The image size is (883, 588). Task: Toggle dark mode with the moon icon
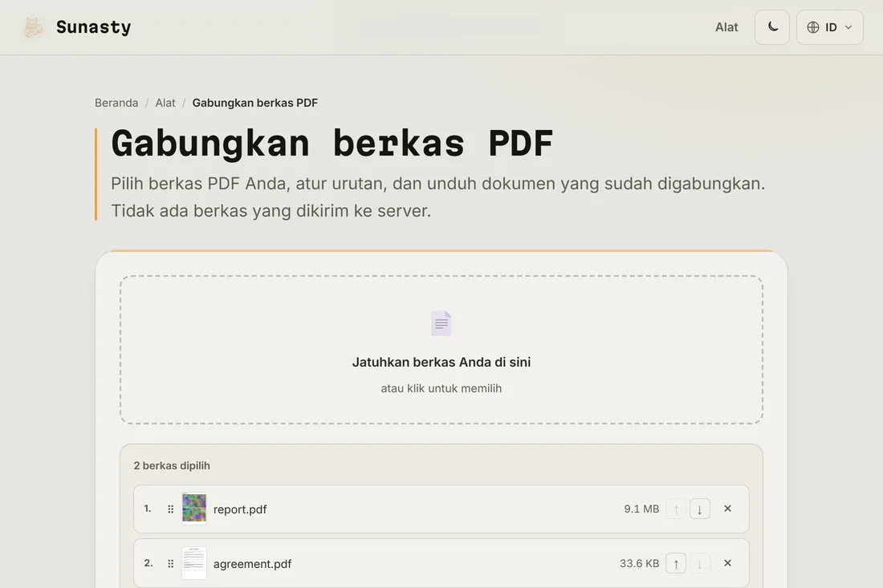click(772, 27)
